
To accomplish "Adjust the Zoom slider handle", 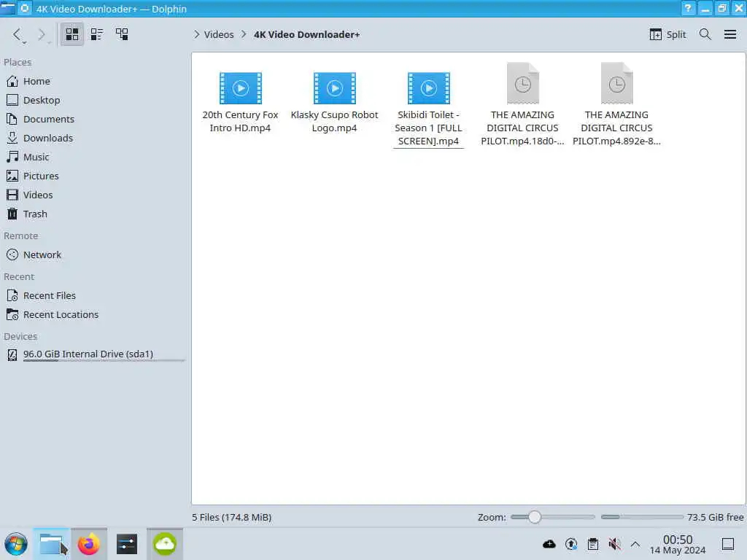I will [x=535, y=517].
